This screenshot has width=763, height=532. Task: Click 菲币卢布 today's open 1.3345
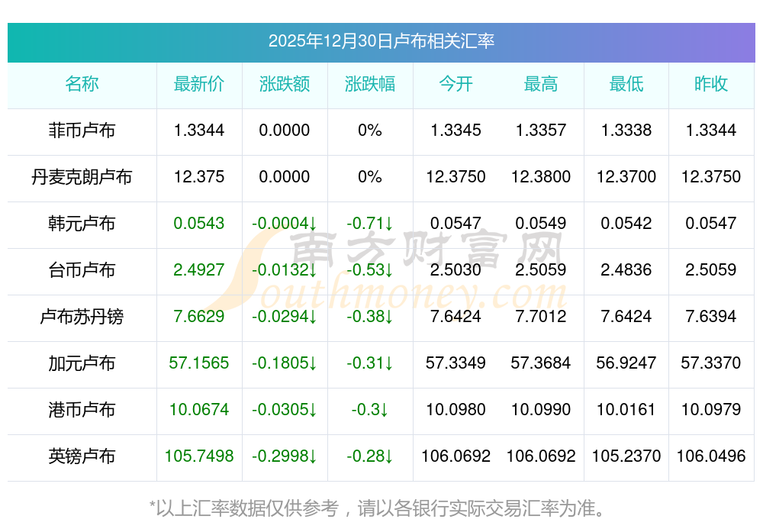point(456,130)
